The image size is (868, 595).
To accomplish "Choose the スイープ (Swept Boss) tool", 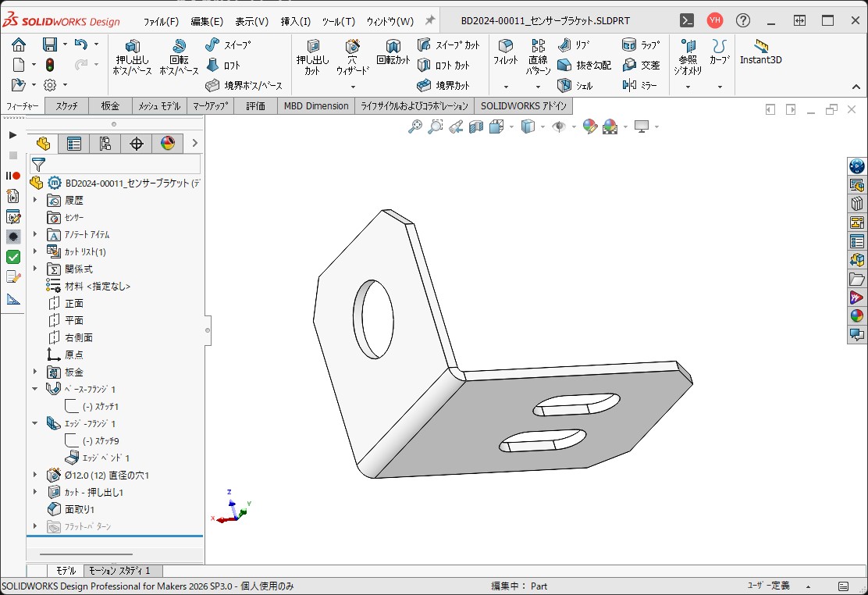I will pyautogui.click(x=227, y=45).
